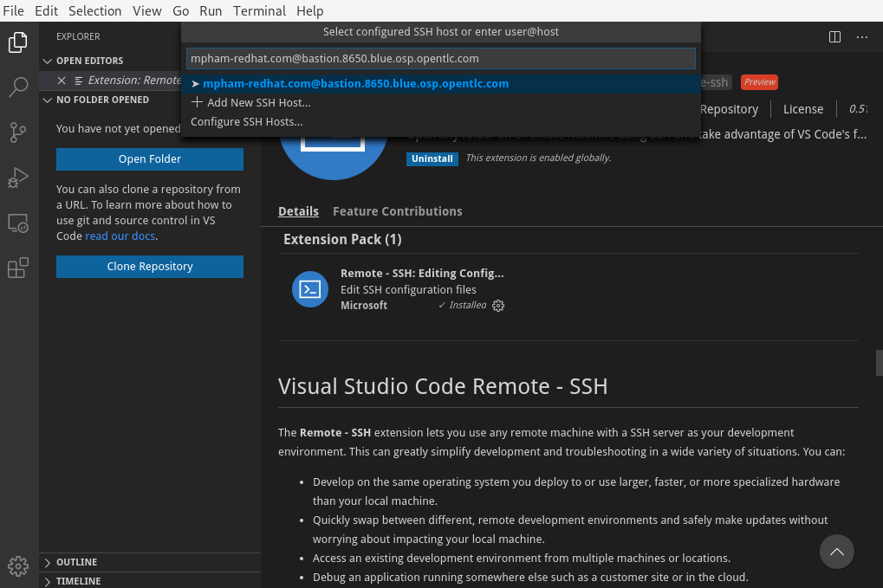
Task: Open the editor More Actions ellipsis
Action: [861, 37]
